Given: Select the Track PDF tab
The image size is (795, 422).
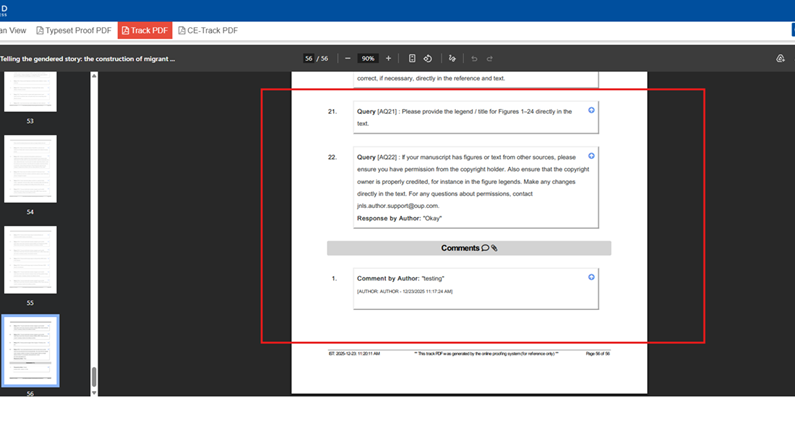Looking at the screenshot, I should click(144, 31).
